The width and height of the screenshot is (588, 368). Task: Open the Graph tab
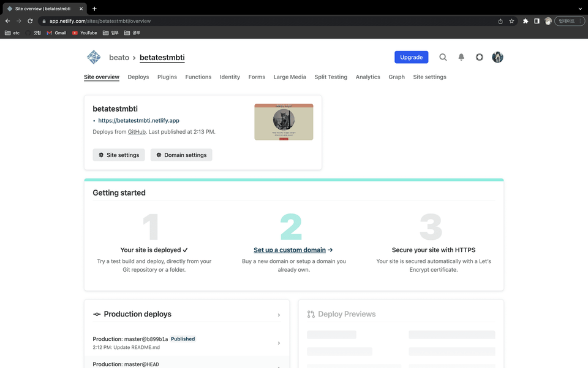396,77
